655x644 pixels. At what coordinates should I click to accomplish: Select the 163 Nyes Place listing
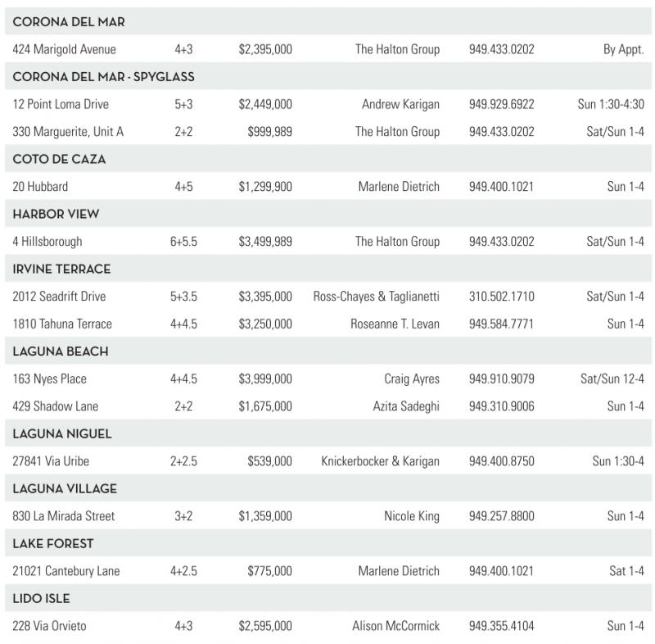pos(49,379)
